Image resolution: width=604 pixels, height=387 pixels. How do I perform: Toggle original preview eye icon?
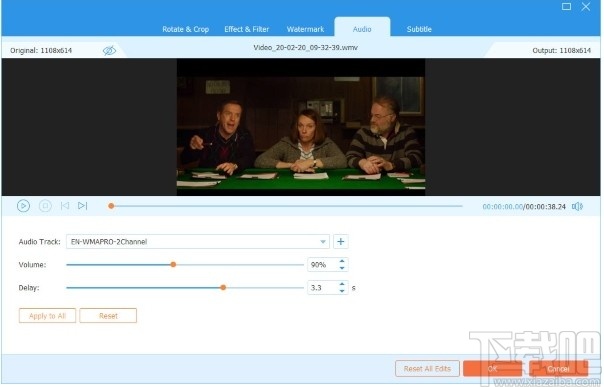pos(109,50)
